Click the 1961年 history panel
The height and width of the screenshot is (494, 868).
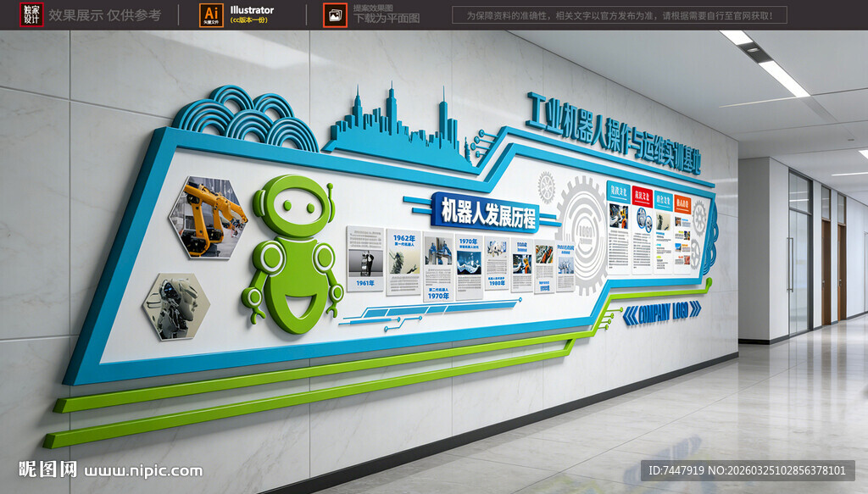[364, 258]
